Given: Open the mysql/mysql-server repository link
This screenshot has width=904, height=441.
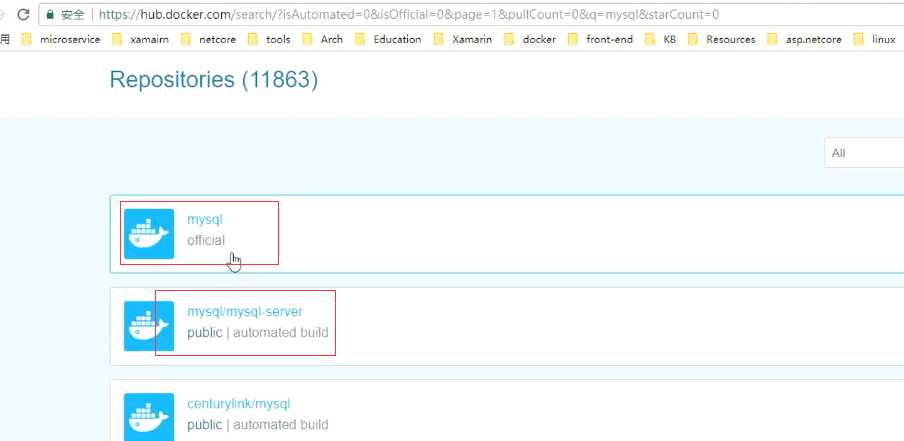Looking at the screenshot, I should coord(244,312).
